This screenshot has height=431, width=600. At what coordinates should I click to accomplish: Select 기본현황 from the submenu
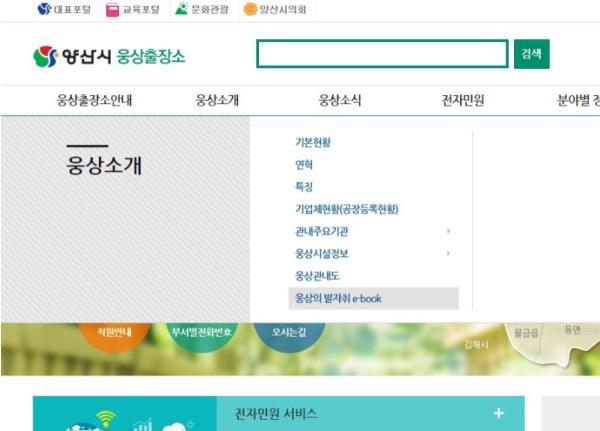point(313,143)
